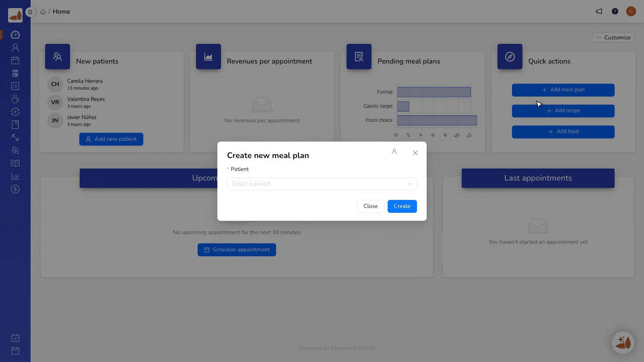The image size is (644, 362).
Task: Open the patients person icon in sidebar
Action: pyautogui.click(x=15, y=47)
